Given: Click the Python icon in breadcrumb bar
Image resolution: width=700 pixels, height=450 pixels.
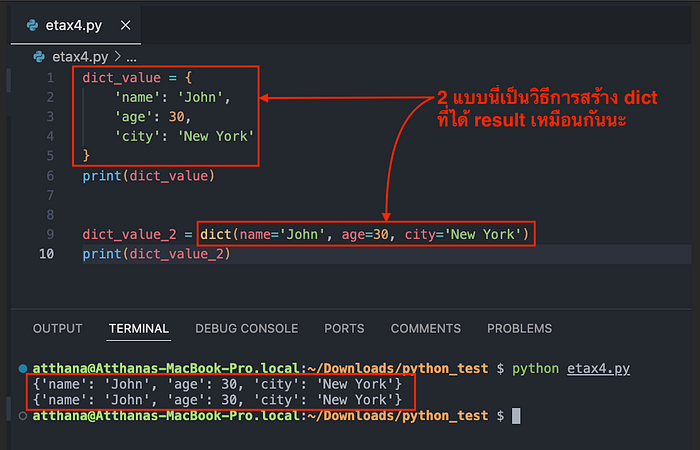Looking at the screenshot, I should (x=39, y=57).
